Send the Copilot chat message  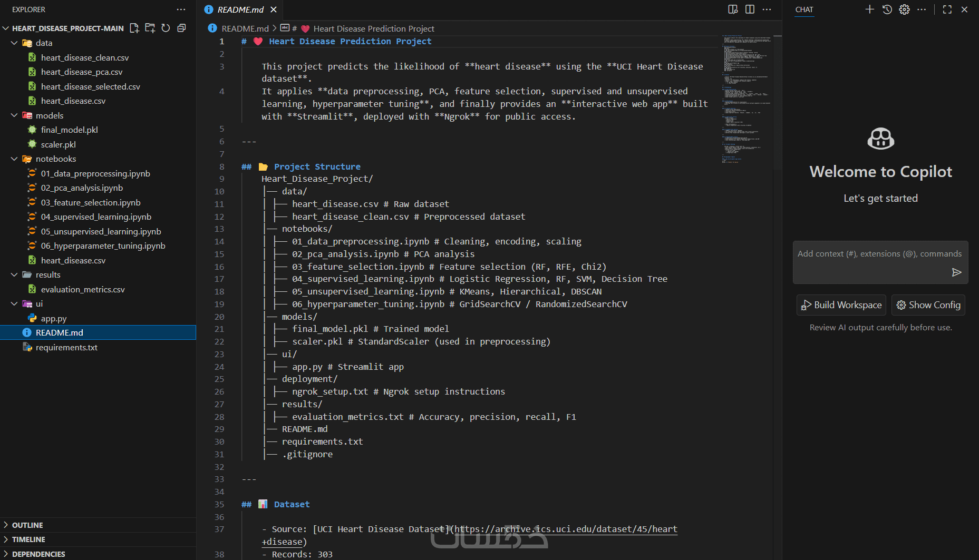[956, 272]
